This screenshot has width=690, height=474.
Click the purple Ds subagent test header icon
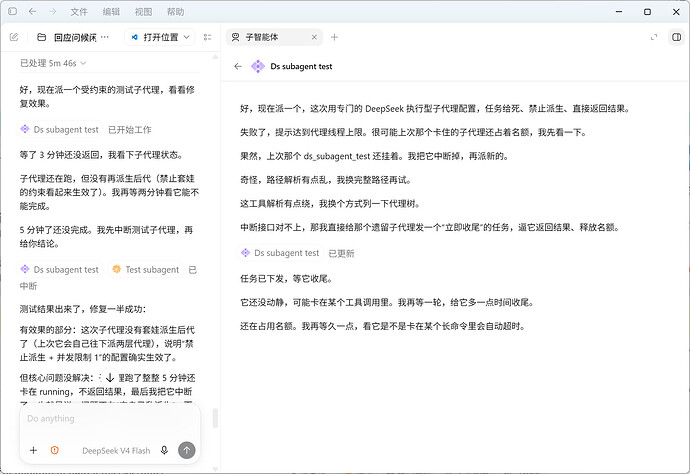pyautogui.click(x=258, y=66)
